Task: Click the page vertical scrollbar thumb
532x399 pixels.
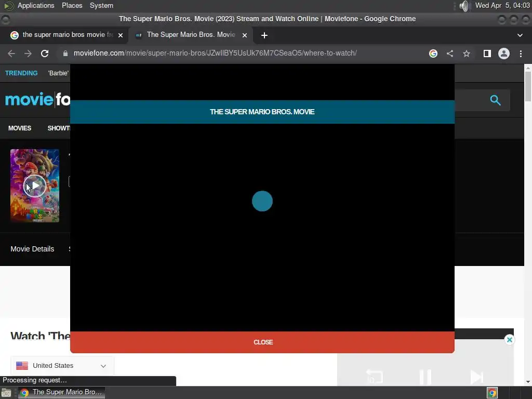Action: (528, 87)
